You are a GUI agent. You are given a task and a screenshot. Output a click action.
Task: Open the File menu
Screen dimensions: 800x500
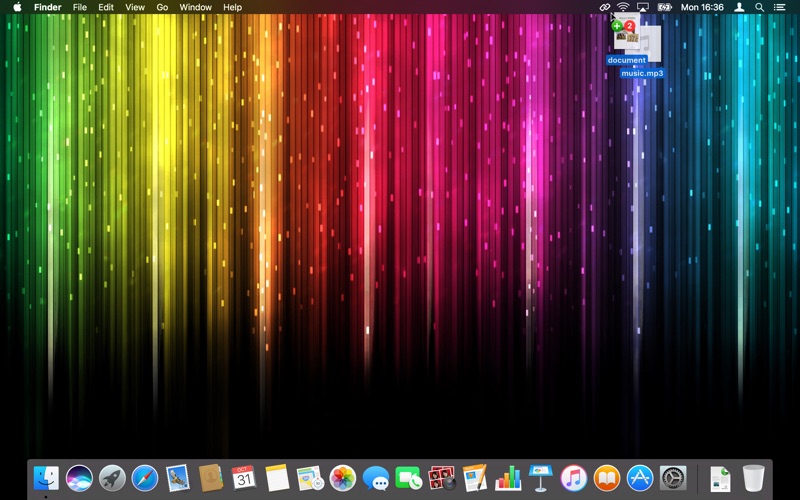80,7
